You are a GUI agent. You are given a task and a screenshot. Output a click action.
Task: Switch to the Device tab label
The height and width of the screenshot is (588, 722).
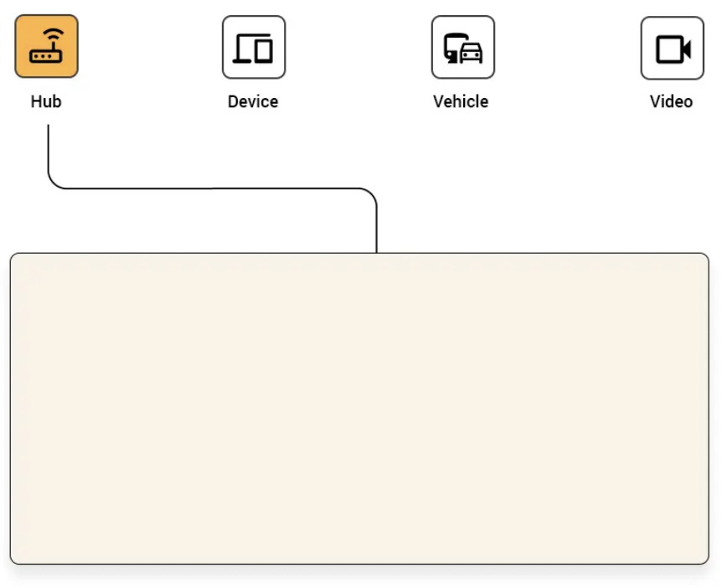[x=253, y=101]
